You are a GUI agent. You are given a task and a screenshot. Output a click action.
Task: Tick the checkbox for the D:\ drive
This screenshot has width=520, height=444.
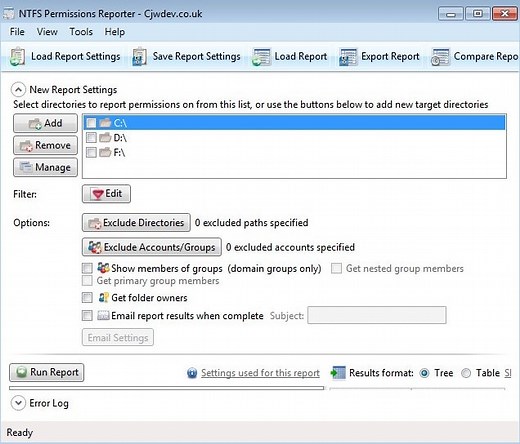click(91, 138)
